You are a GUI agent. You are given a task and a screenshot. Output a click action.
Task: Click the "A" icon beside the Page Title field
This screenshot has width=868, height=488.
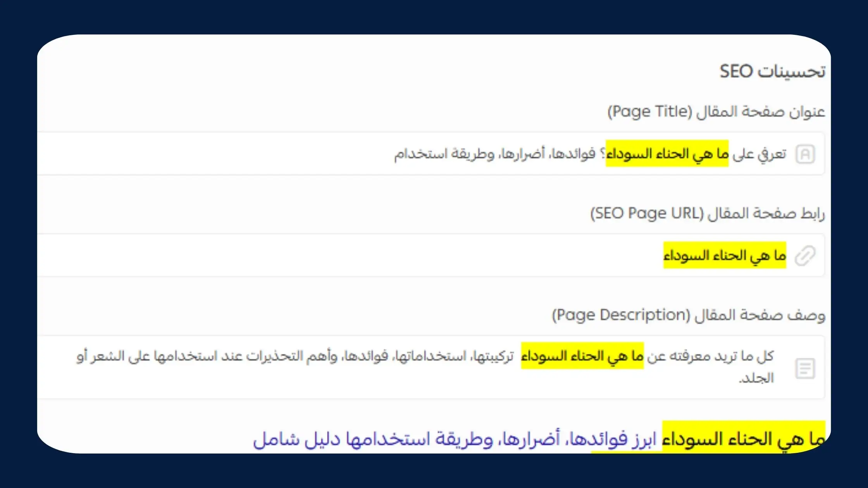pos(805,153)
